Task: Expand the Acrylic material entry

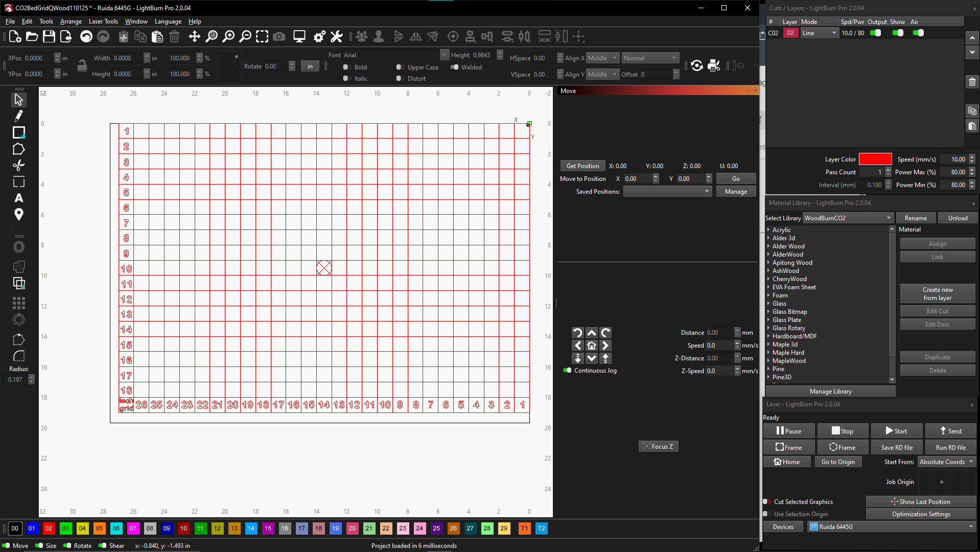Action: (768, 230)
